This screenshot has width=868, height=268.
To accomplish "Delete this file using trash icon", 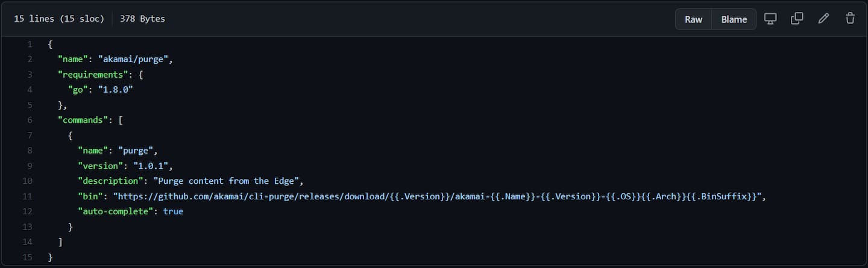I will click(x=850, y=19).
